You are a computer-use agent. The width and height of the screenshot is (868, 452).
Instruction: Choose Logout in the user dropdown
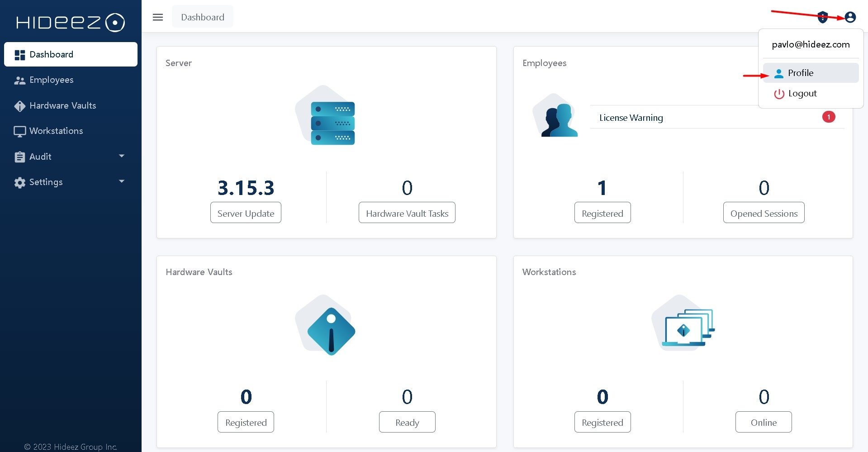802,94
